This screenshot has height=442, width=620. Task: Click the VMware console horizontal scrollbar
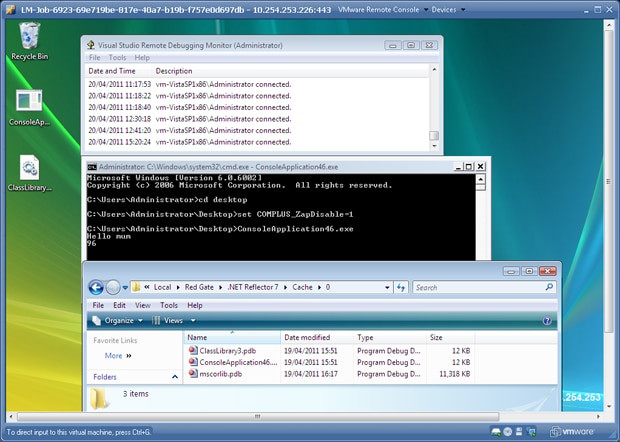coord(258,416)
